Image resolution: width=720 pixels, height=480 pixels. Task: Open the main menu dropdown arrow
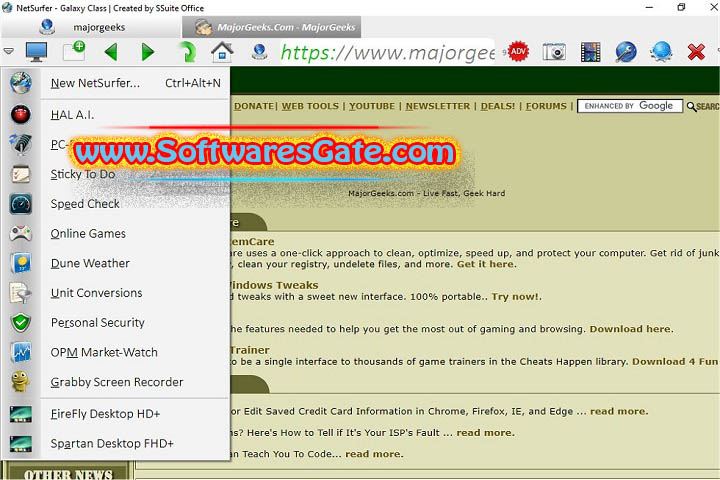[x=9, y=51]
